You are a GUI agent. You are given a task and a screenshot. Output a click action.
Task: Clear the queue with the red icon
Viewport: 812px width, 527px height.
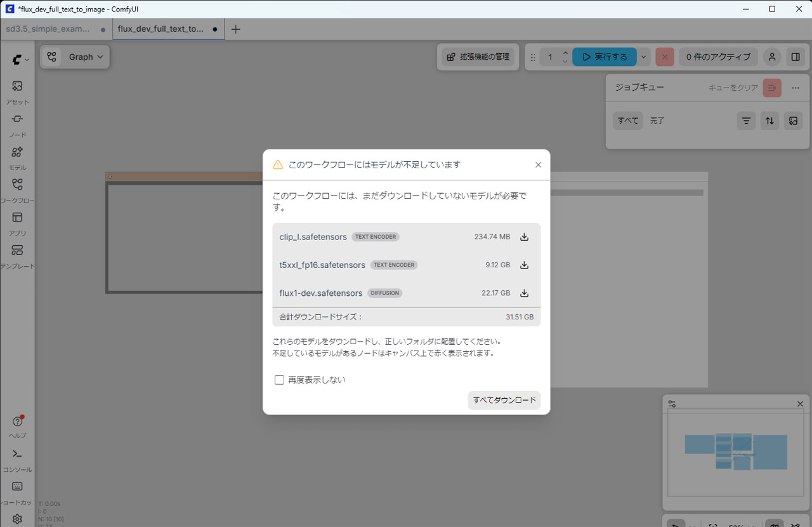772,88
